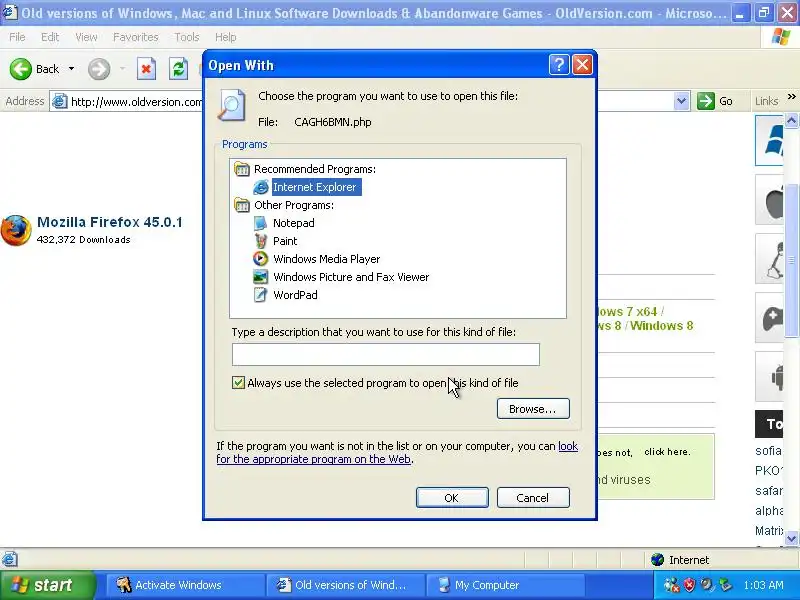The image size is (800, 600).
Task: Click the Windows Start button
Action: [x=47, y=585]
